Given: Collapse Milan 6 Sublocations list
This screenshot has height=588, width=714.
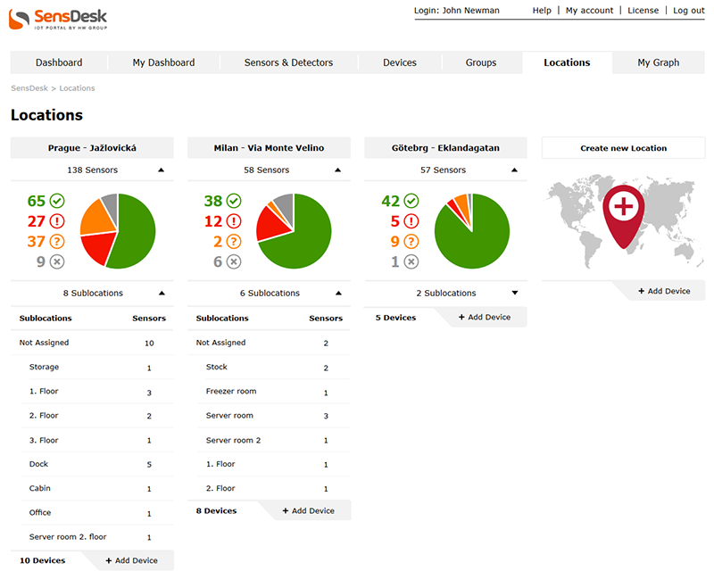Looking at the screenshot, I should point(338,293).
